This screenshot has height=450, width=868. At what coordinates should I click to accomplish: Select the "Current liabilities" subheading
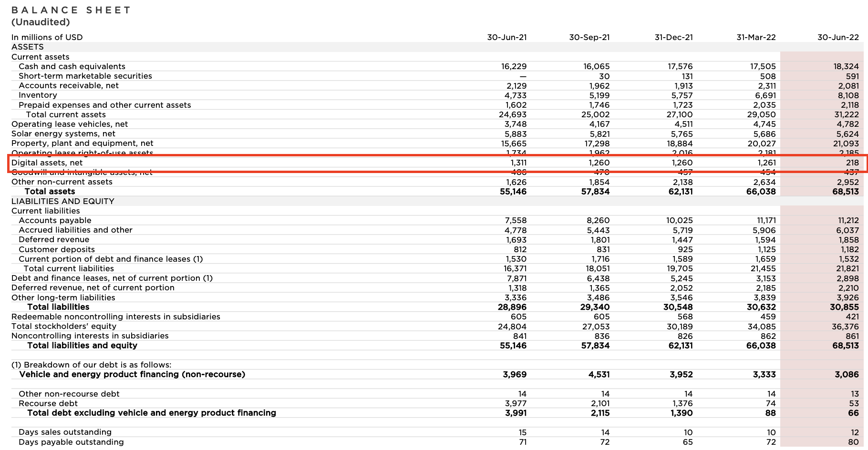click(46, 211)
